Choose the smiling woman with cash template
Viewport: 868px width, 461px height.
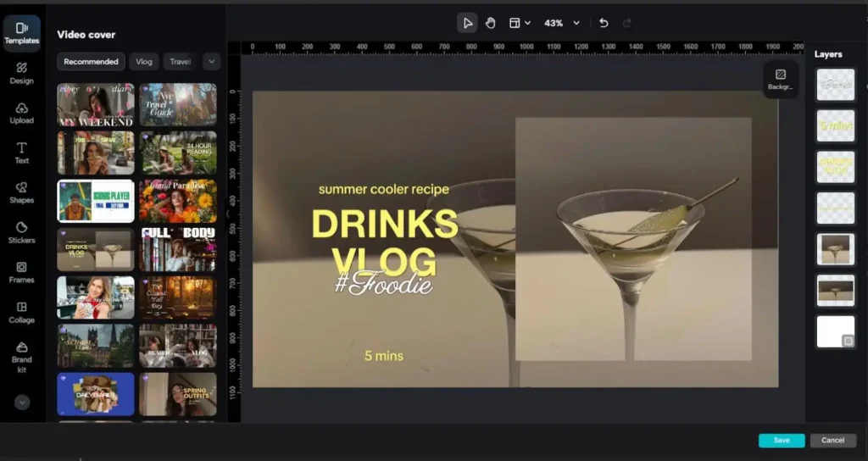pyautogui.click(x=96, y=297)
